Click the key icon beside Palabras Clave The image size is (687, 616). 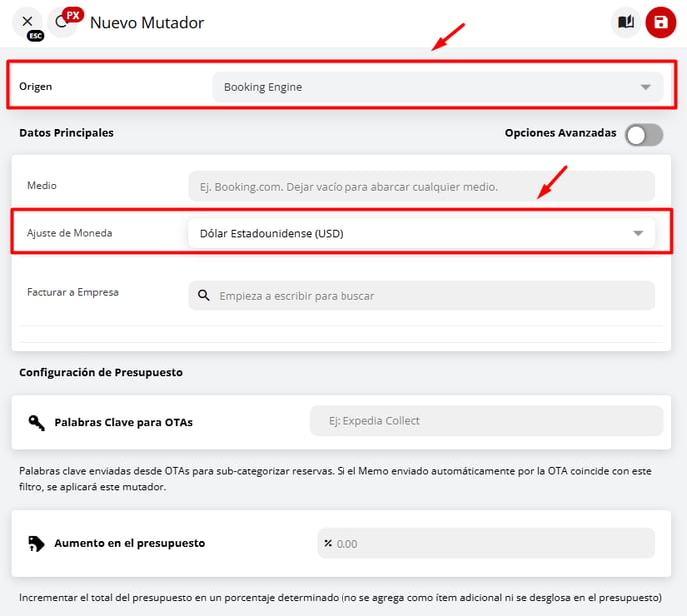[37, 422]
